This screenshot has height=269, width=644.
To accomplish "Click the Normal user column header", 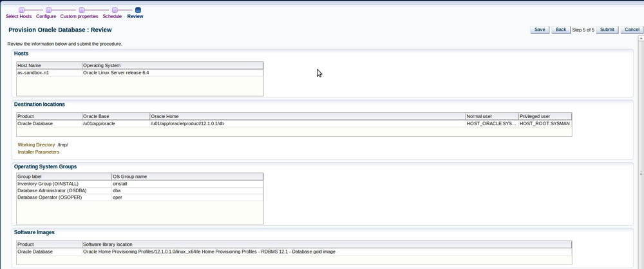I will (492, 116).
